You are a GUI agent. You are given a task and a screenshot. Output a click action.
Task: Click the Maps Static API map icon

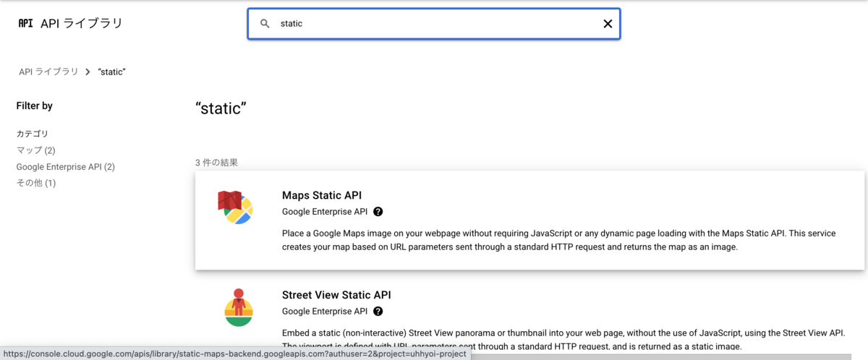pyautogui.click(x=235, y=207)
